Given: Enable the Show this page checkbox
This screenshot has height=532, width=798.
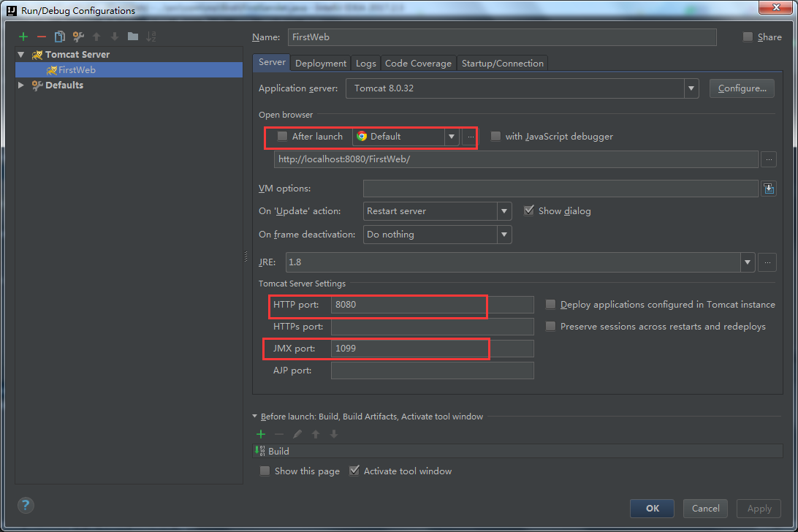Looking at the screenshot, I should pos(265,471).
